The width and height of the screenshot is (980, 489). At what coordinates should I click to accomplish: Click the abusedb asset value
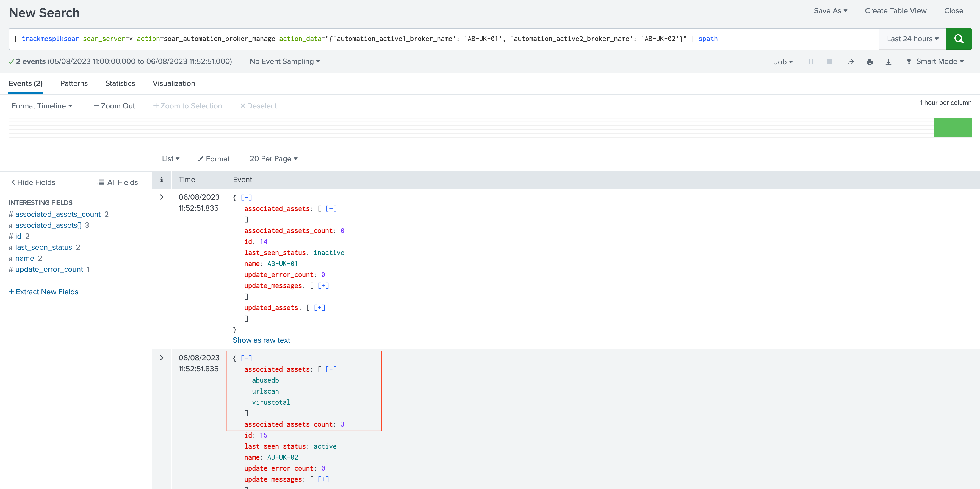click(x=265, y=380)
